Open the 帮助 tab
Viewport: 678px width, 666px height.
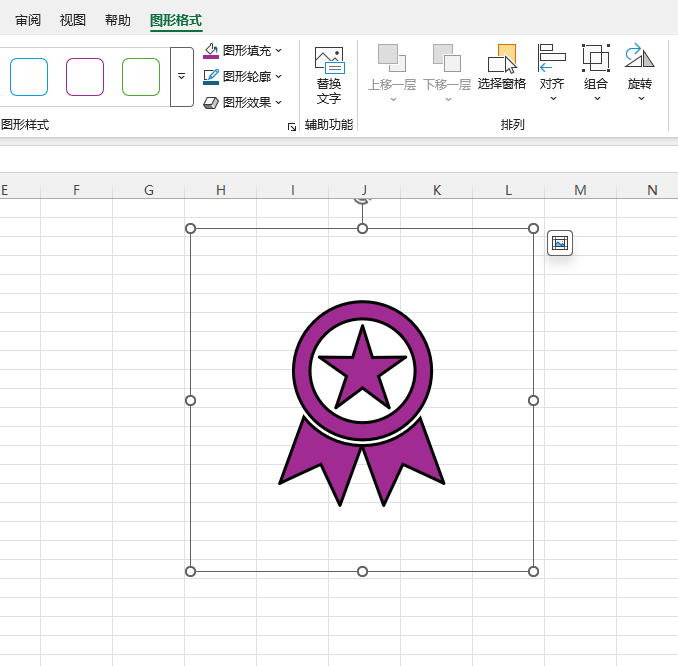118,20
